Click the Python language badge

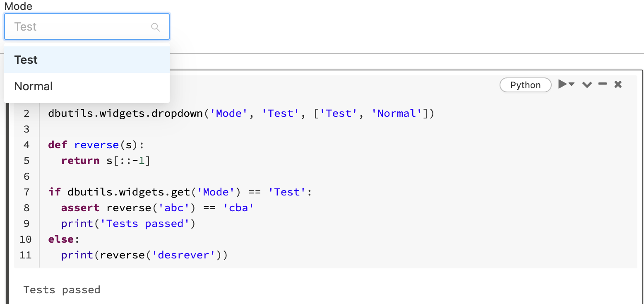tap(526, 85)
